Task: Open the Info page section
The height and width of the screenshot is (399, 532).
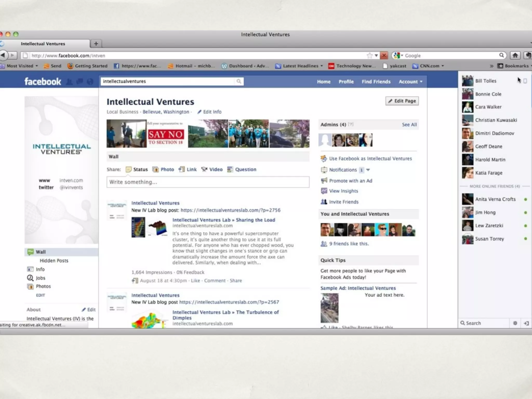Action: [x=40, y=269]
